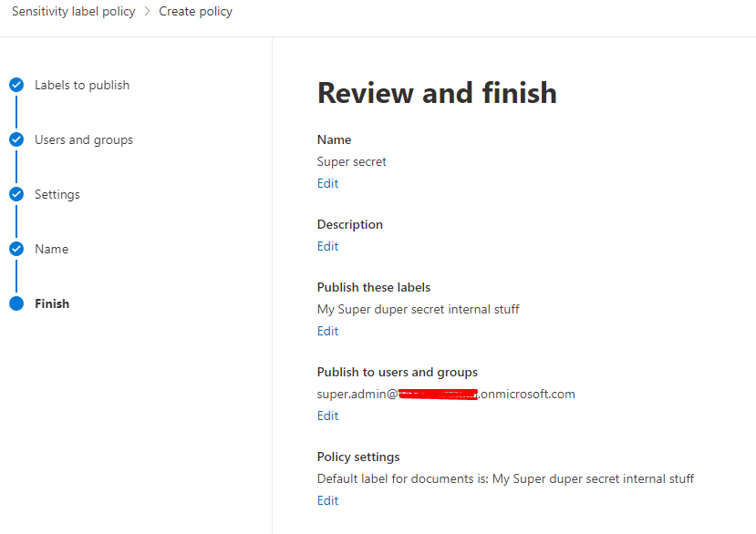The image size is (756, 534).
Task: Click the super.admin email address text
Action: [x=446, y=394]
